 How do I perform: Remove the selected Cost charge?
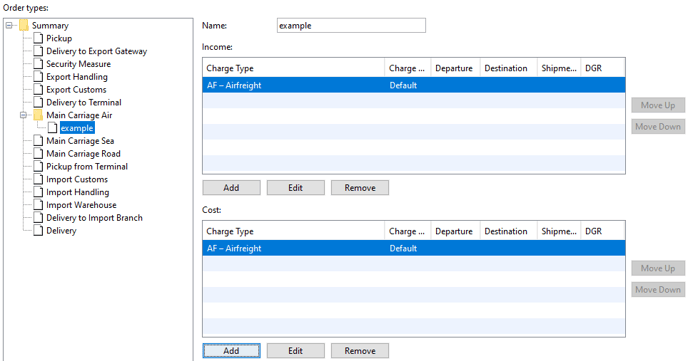pos(360,351)
